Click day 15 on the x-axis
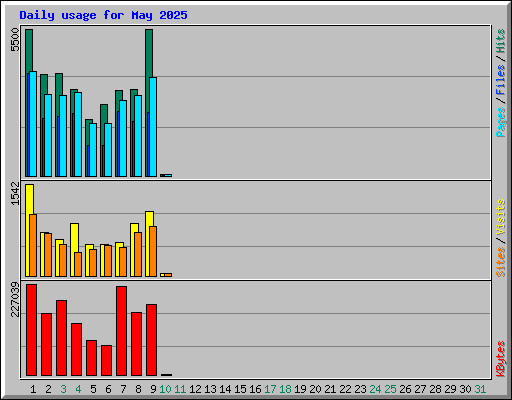This screenshot has height=400, width=512. coord(240,389)
